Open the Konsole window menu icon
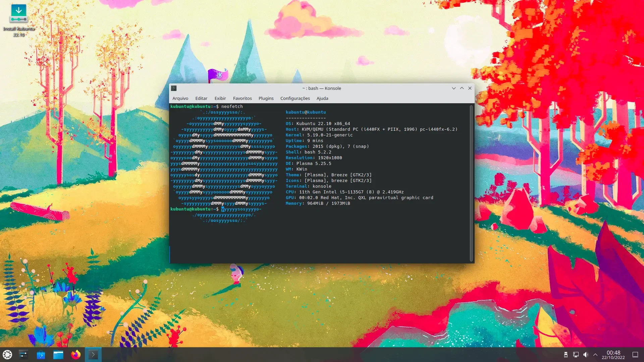Screen dimensions: 644x362 click(x=174, y=88)
